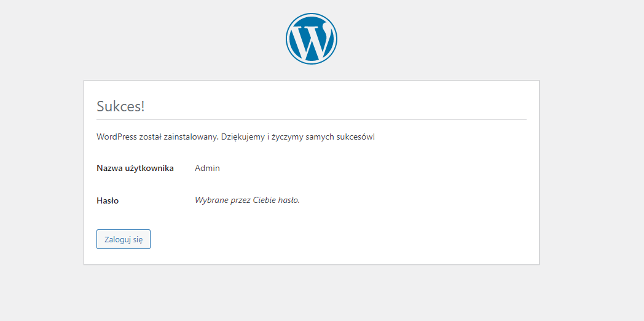Click the Hasło label
644x321 pixels.
pos(108,200)
